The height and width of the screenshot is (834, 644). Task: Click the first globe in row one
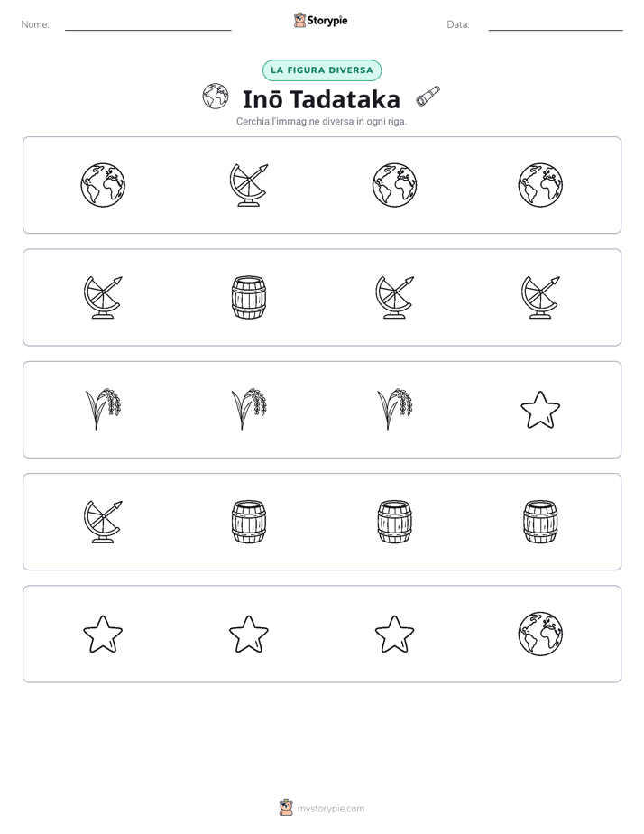pyautogui.click(x=103, y=185)
